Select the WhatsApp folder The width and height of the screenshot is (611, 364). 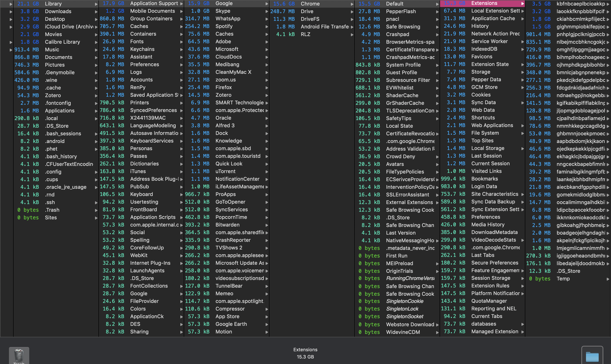(x=228, y=19)
